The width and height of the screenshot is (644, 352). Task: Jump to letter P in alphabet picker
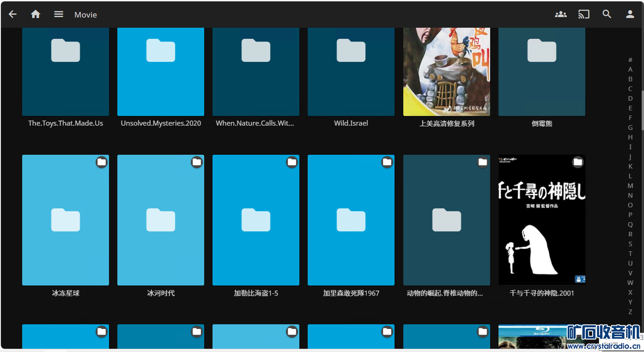click(630, 215)
